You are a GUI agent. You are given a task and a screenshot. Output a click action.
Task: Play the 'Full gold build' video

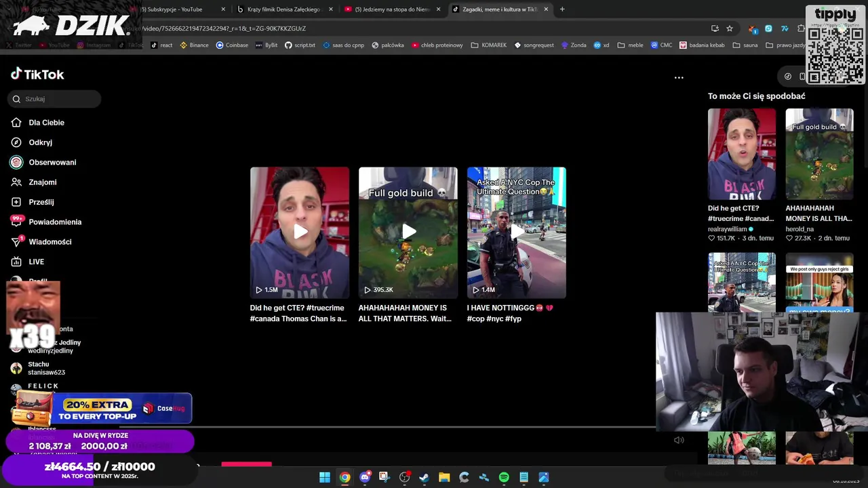pos(408,232)
